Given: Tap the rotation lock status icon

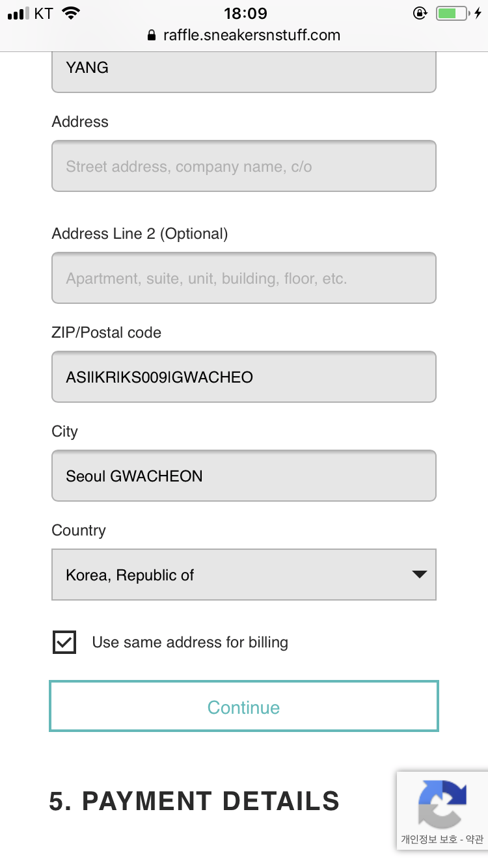Looking at the screenshot, I should click(420, 13).
